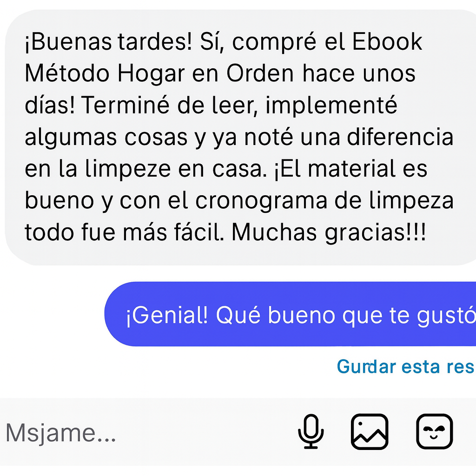
Task: Click the word "implementé" in the message
Action: click(331, 106)
